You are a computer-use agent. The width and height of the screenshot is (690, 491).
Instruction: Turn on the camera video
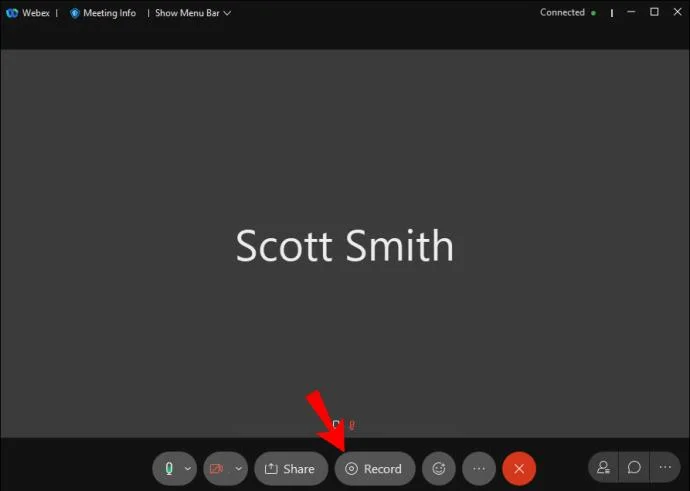click(218, 468)
